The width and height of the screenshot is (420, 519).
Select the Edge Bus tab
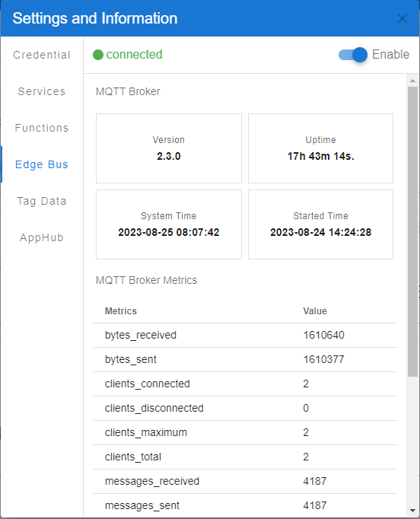coord(42,164)
